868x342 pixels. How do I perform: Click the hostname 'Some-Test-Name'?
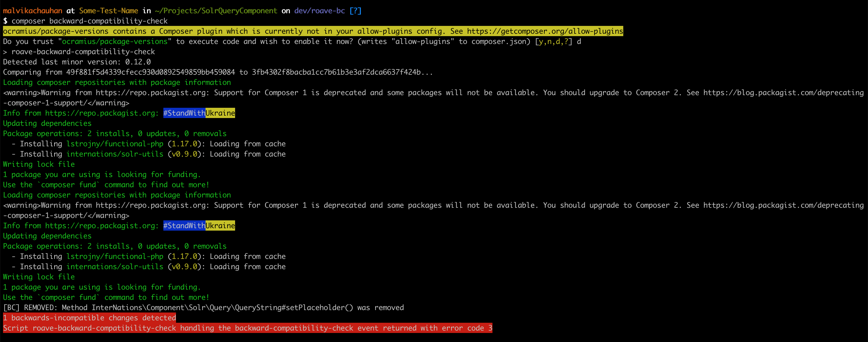108,11
